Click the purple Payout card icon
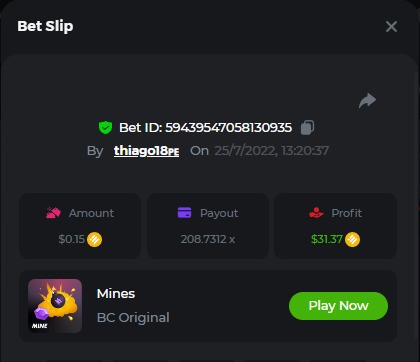 (185, 213)
